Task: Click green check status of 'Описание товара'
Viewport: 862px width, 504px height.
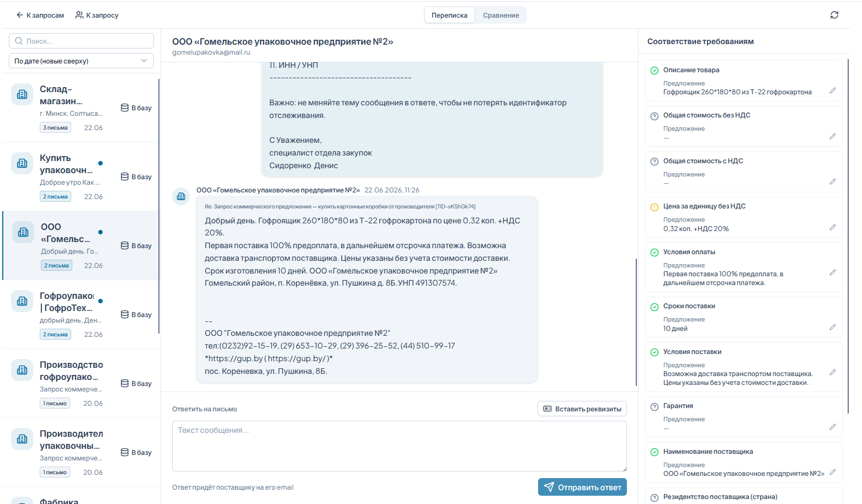Action: pos(655,70)
